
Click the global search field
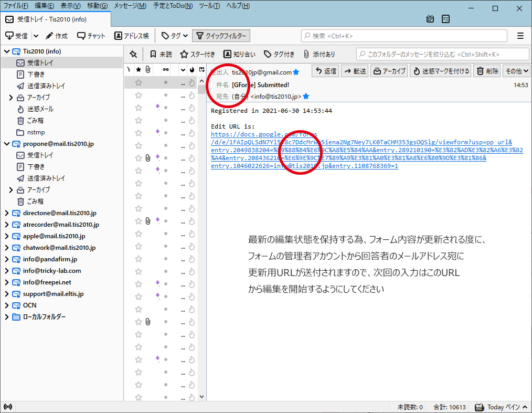[404, 36]
